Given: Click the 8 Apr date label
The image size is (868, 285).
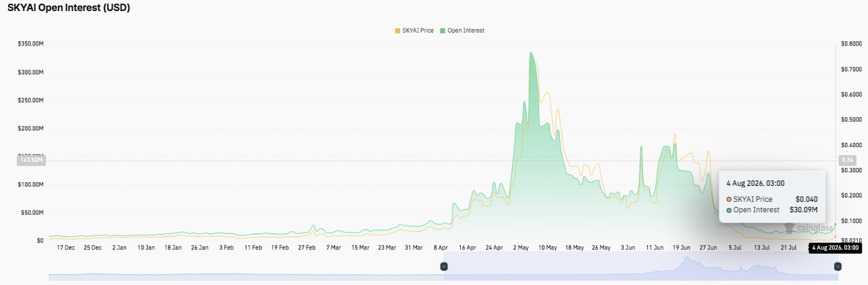Looking at the screenshot, I should click(x=440, y=247).
